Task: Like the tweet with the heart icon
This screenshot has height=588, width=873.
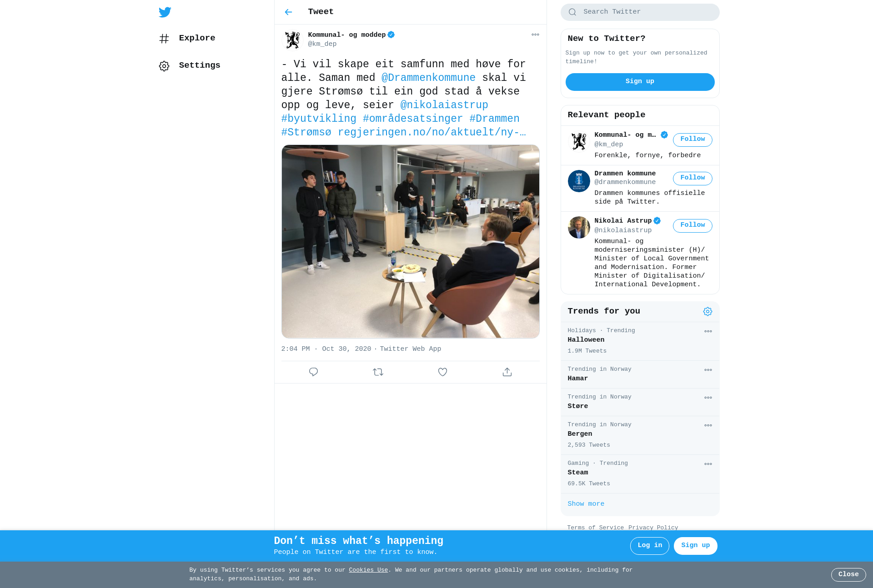Action: 442,372
